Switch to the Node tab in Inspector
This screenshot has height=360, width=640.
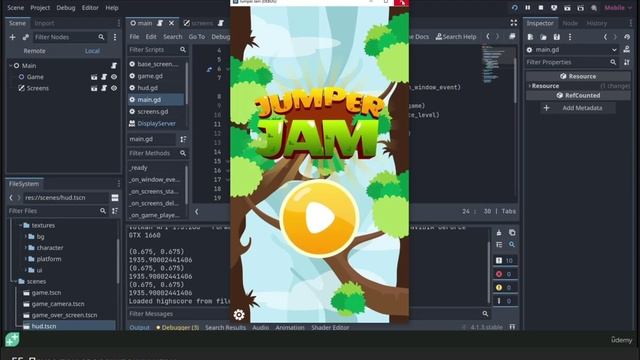tap(570, 23)
